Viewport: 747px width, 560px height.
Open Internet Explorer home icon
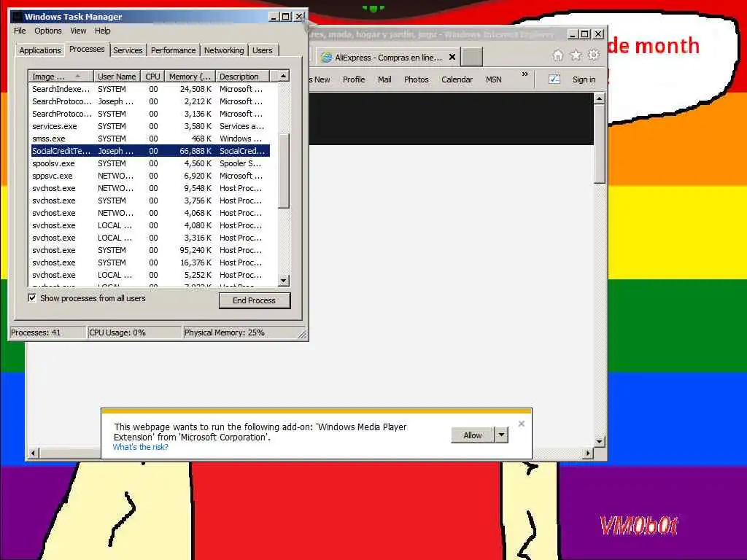[x=557, y=55]
